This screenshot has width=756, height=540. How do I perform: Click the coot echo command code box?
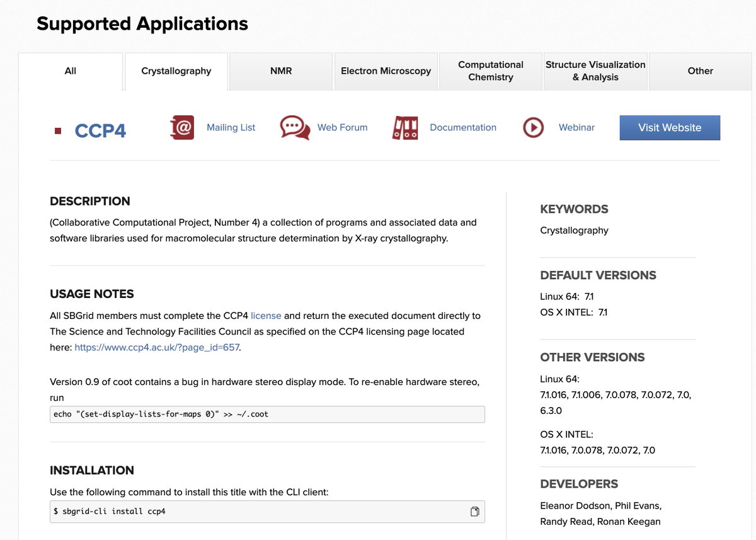point(267,414)
